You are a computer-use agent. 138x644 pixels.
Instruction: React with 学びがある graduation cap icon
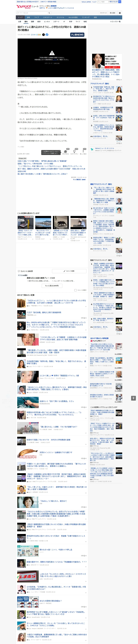66,151
